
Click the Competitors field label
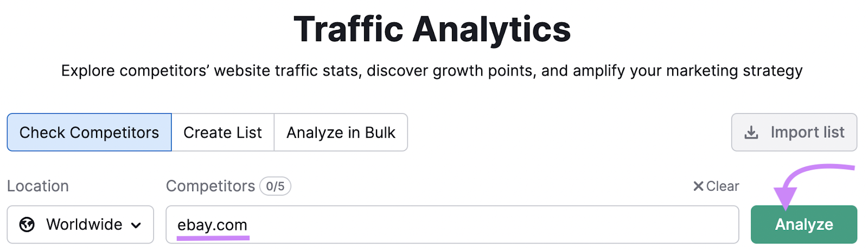coord(210,186)
